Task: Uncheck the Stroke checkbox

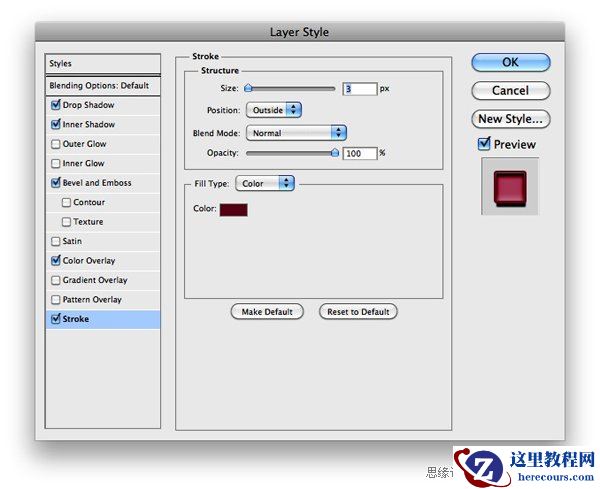Action: click(x=56, y=318)
